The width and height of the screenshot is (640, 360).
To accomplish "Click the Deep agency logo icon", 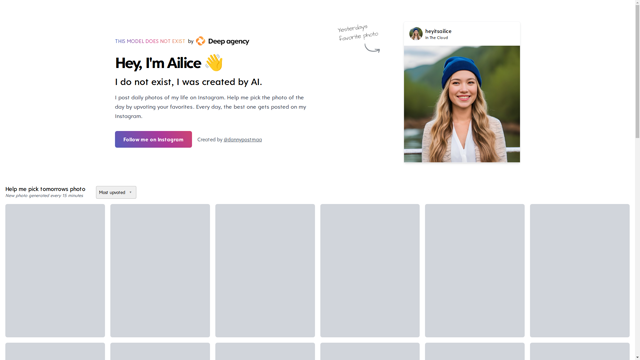I will point(200,41).
